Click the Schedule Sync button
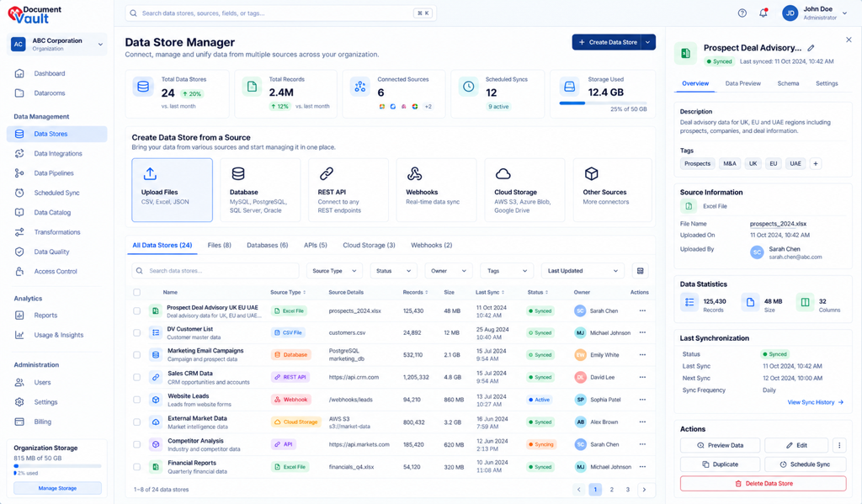Viewport: 862px width, 504px height. point(805,464)
